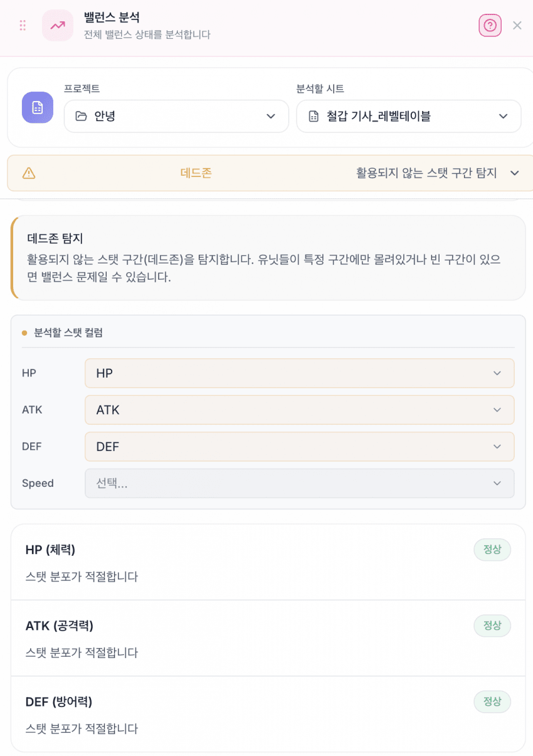Close the balance analysis panel
Screen dimensions: 533x756
(x=517, y=25)
